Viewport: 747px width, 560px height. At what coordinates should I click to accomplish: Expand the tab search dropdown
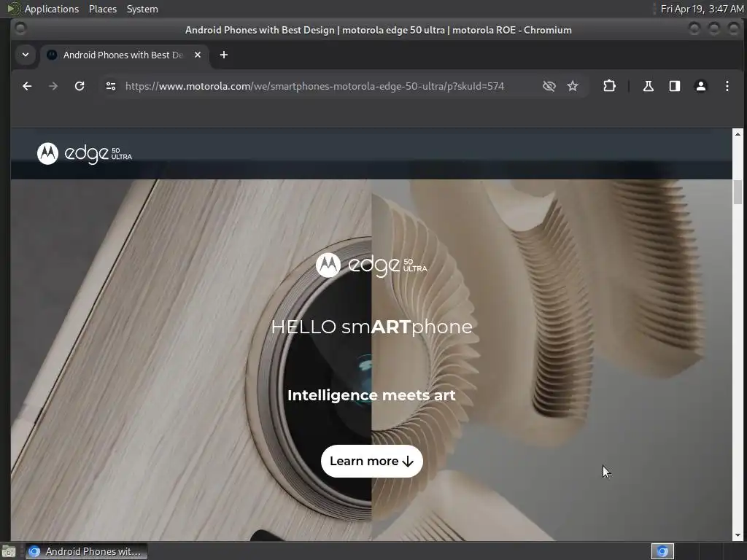point(26,55)
